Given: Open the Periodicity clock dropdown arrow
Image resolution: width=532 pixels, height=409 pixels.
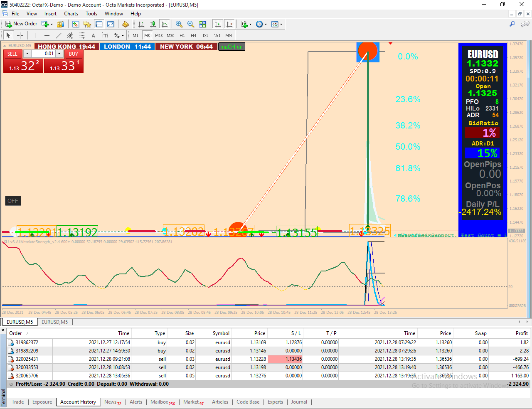Looking at the screenshot, I should tap(266, 25).
